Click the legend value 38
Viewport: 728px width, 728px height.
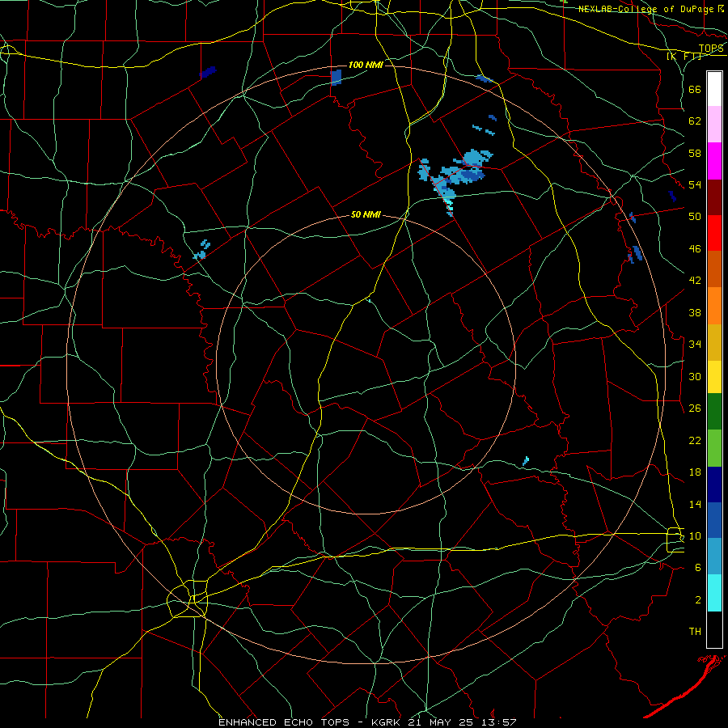click(x=695, y=312)
